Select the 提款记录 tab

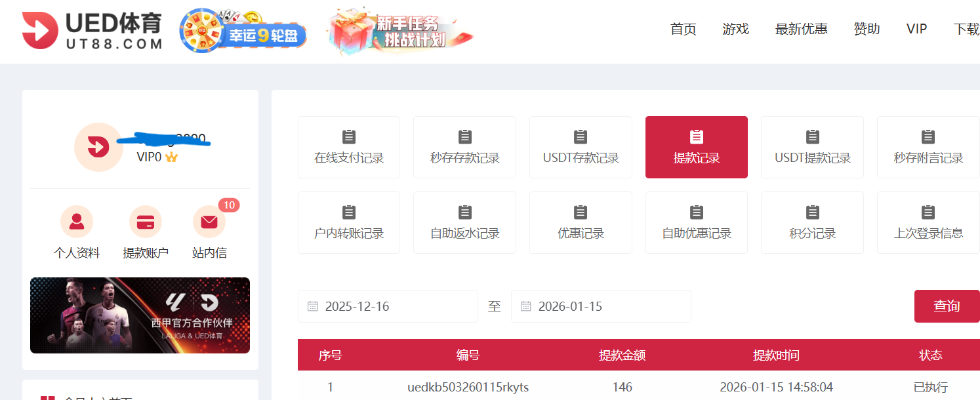pos(696,147)
